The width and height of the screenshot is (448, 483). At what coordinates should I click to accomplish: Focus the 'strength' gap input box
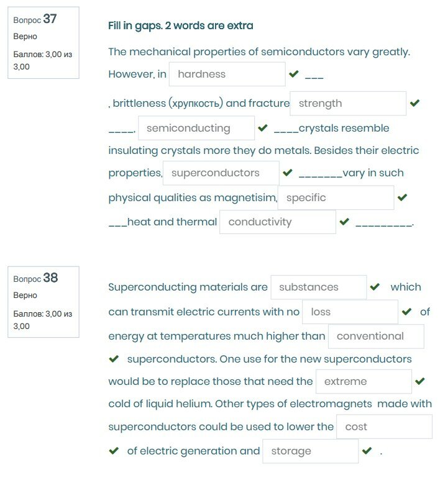[348, 104]
